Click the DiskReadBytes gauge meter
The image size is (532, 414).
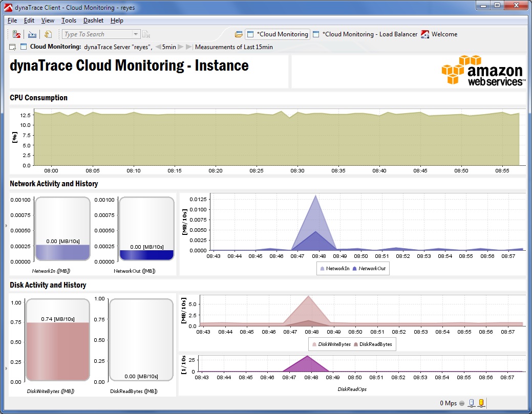tap(141, 340)
